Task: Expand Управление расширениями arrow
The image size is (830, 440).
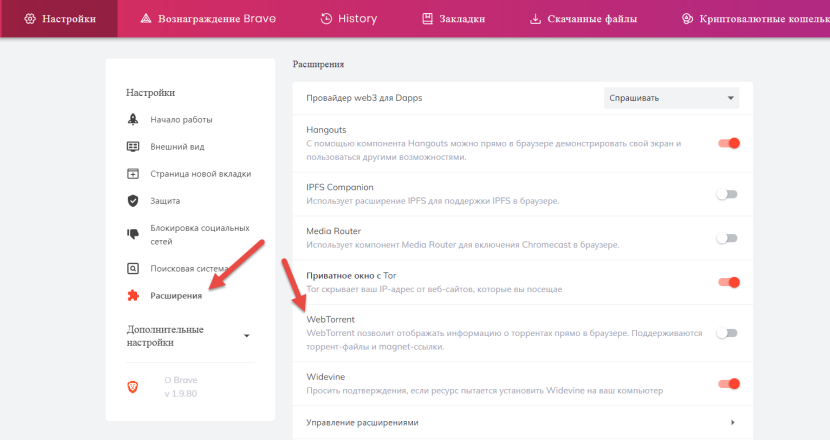Action: click(733, 422)
